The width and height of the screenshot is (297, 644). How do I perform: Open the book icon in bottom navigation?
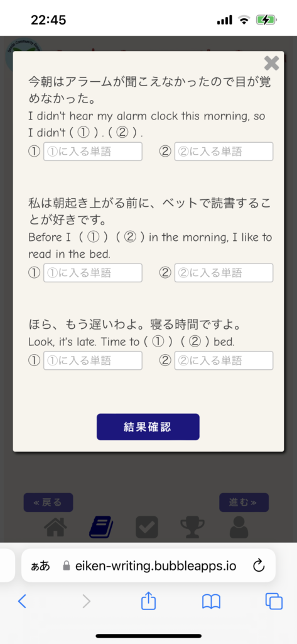[101, 528]
